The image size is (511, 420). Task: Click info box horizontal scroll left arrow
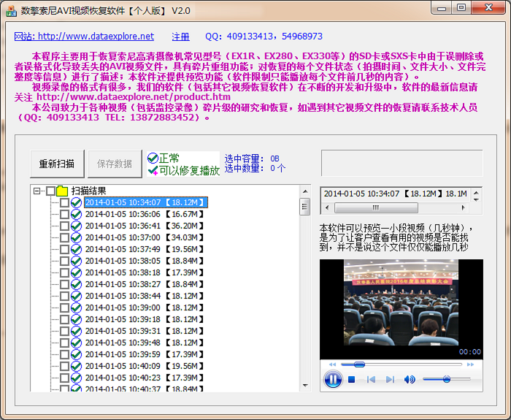pyautogui.click(x=327, y=207)
